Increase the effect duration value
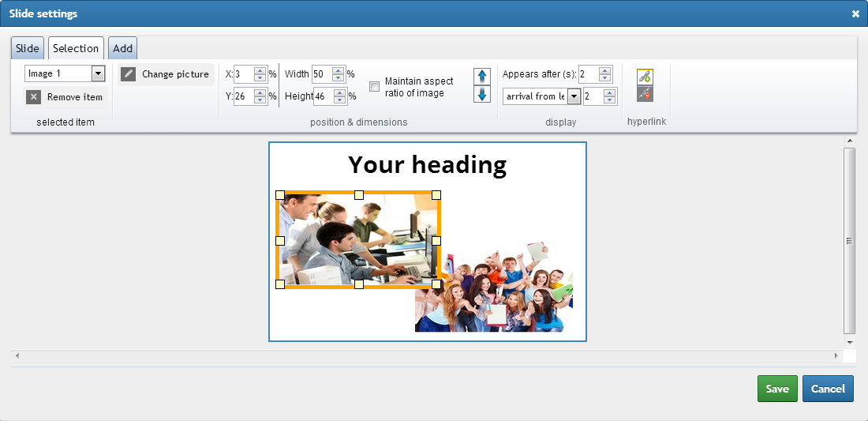The image size is (868, 421). [609, 93]
